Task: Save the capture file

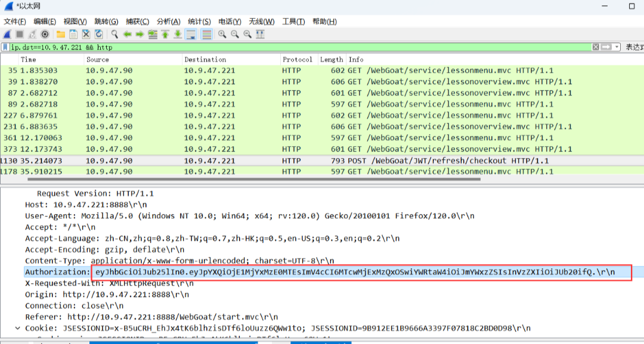Action: point(73,35)
